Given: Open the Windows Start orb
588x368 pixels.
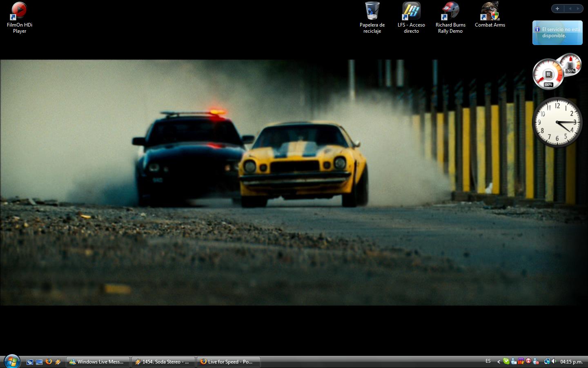Looking at the screenshot, I should tap(12, 361).
